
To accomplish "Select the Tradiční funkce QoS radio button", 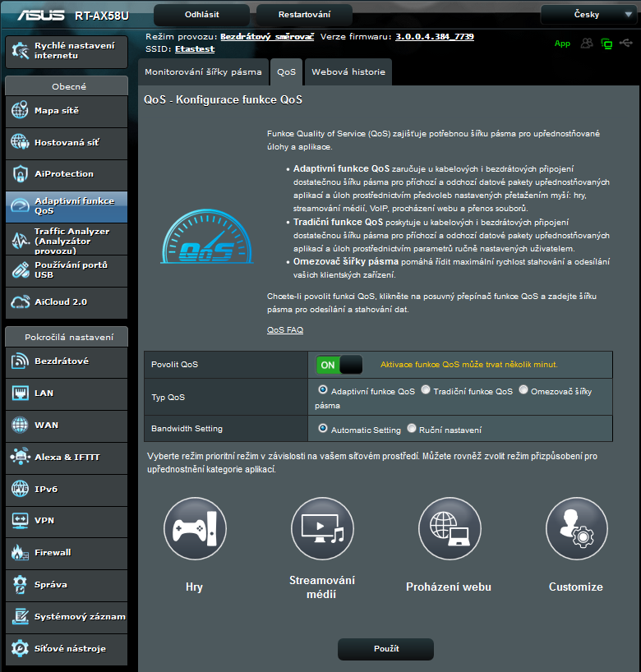I will [426, 391].
